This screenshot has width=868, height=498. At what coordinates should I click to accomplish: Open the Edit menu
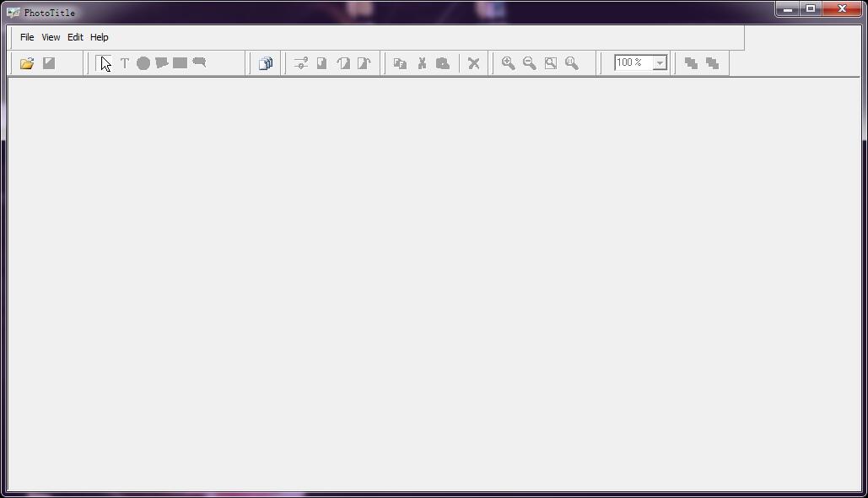coord(75,36)
